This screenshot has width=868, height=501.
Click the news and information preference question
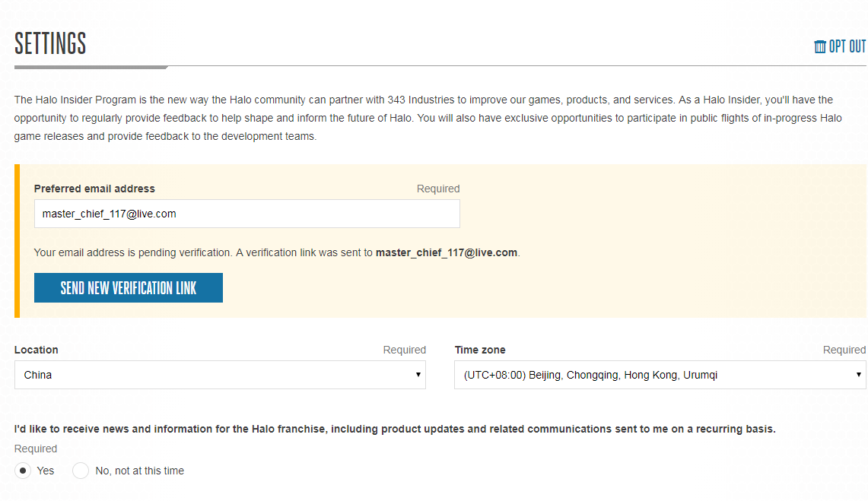click(x=395, y=429)
